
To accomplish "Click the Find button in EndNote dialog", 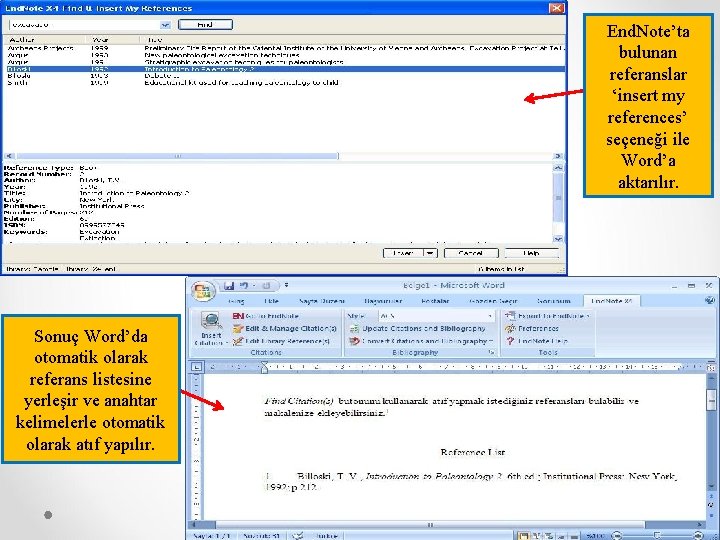I will [x=205, y=24].
